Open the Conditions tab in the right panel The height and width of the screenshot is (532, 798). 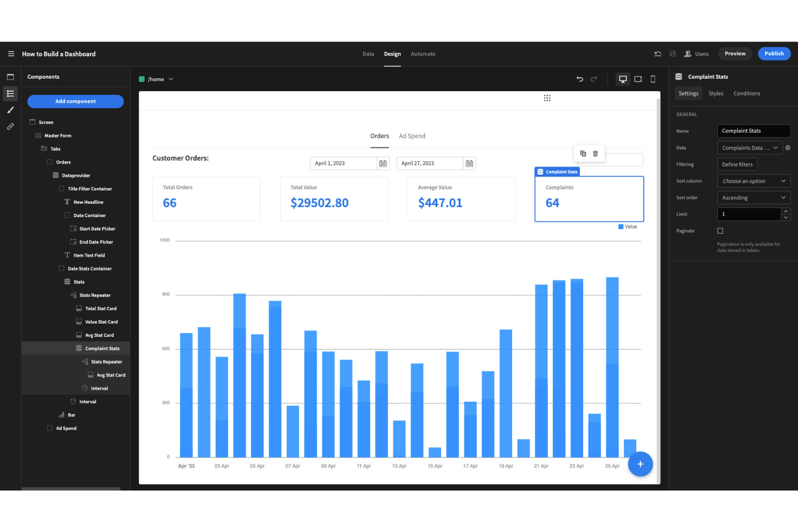(x=746, y=93)
